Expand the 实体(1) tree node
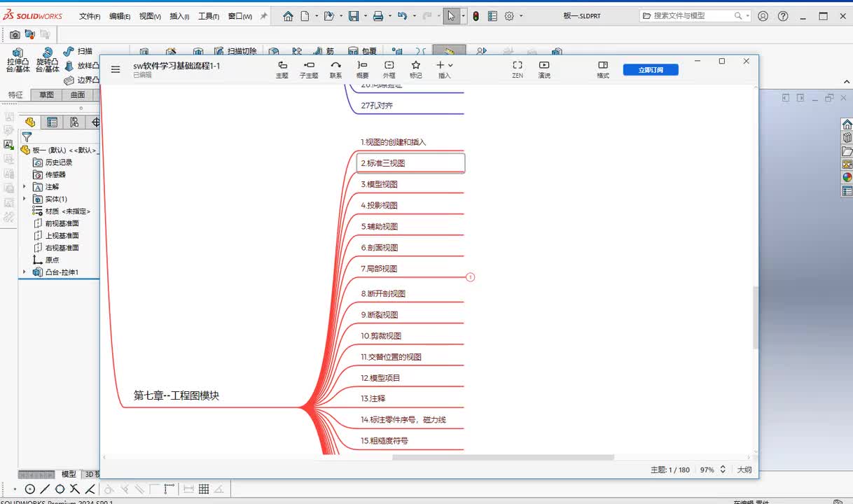The image size is (853, 504). (x=25, y=199)
